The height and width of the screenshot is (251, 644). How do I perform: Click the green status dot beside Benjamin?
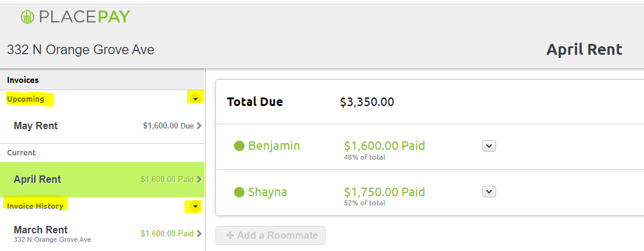[x=239, y=146]
